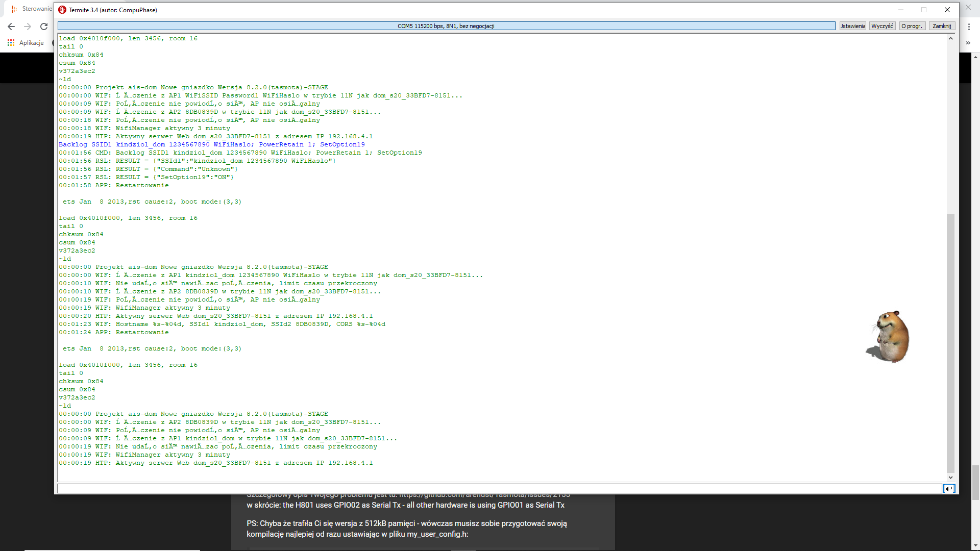Toggle the COM5 115200 bps connection bar
The height and width of the screenshot is (551, 980).
(446, 26)
